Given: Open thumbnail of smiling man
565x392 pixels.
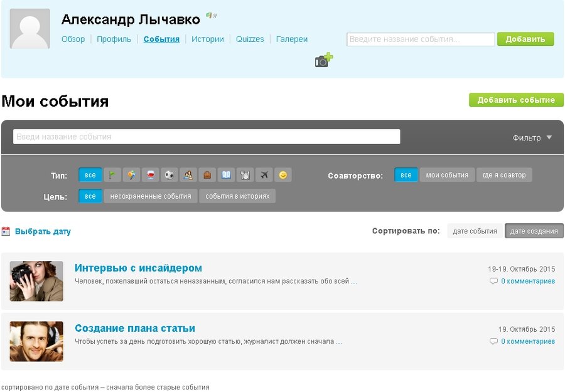Looking at the screenshot, I should [36, 341].
